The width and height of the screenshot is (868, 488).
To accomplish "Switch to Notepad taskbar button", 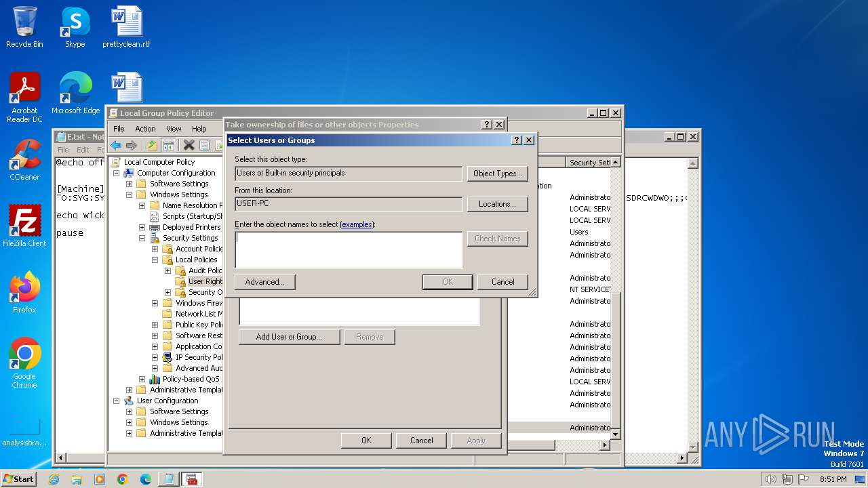I will [167, 479].
